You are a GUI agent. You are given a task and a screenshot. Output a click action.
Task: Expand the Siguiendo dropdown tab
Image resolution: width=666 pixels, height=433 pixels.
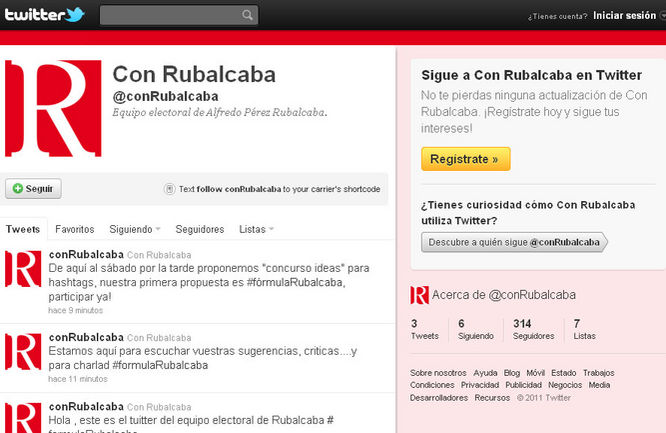point(135,229)
